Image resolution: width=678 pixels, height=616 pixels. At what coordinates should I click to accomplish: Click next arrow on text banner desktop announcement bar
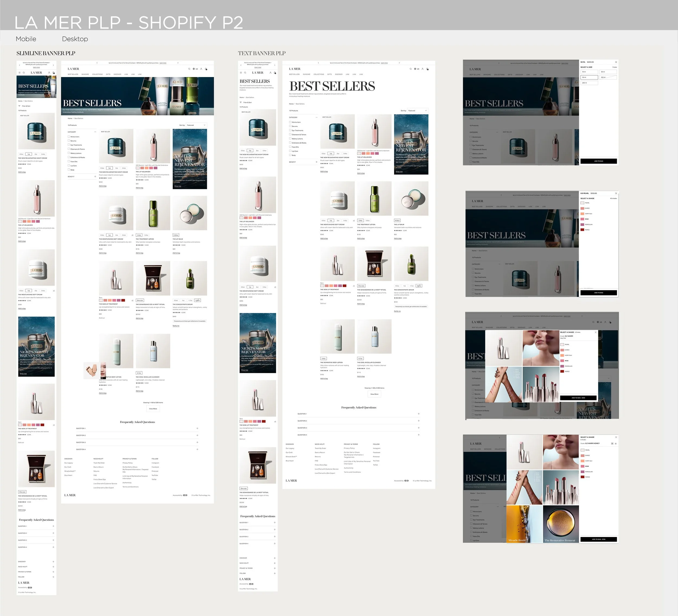(x=399, y=63)
